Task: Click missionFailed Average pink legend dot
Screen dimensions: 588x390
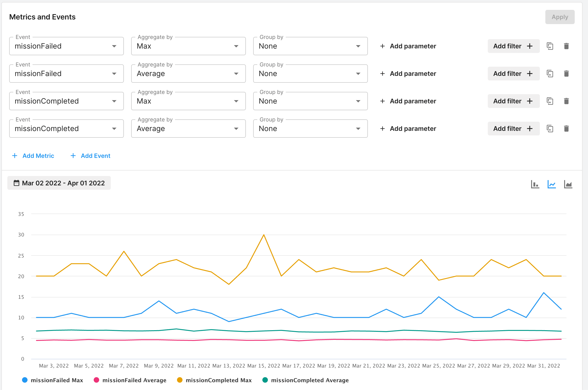Action: click(96, 380)
